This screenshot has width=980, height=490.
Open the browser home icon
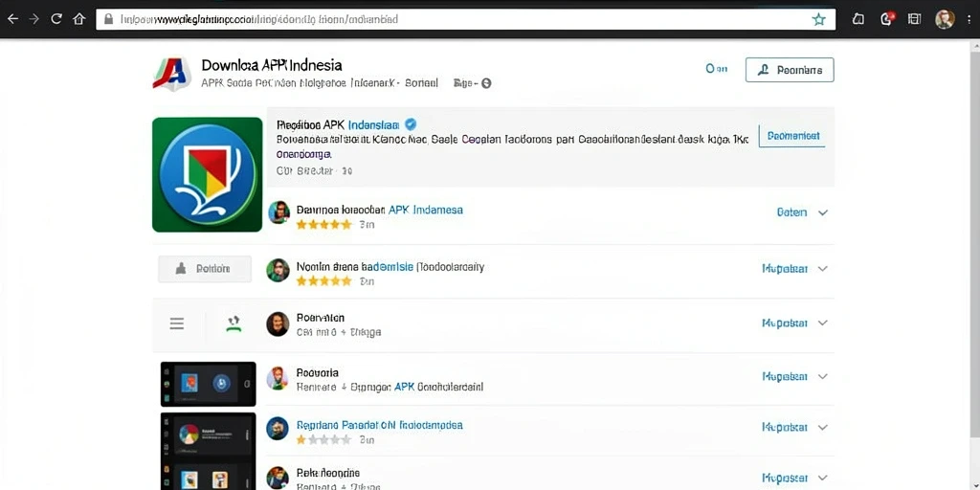(x=78, y=19)
